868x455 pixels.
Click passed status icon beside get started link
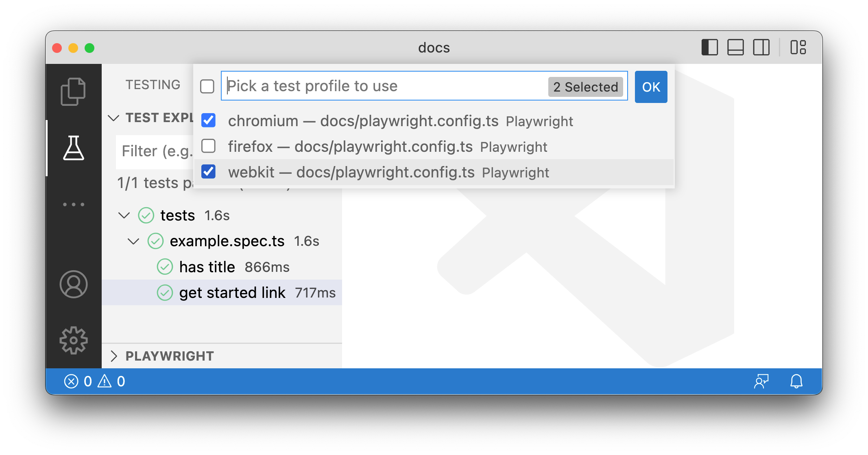[x=165, y=293]
